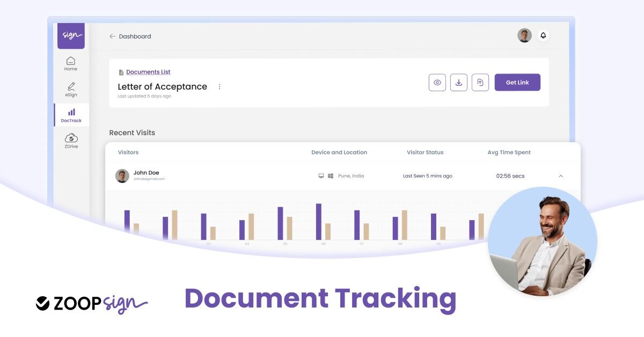Click the Avg Time Spent column header

click(x=509, y=152)
